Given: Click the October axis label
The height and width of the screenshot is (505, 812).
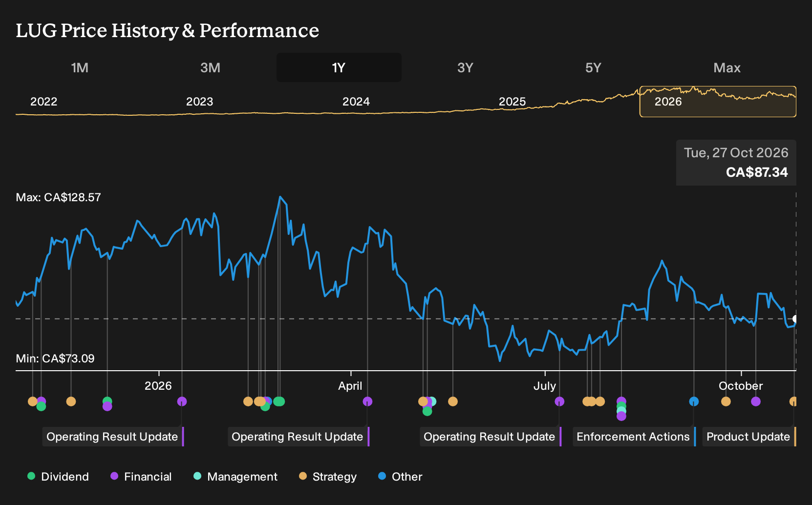Looking at the screenshot, I should click(x=741, y=386).
